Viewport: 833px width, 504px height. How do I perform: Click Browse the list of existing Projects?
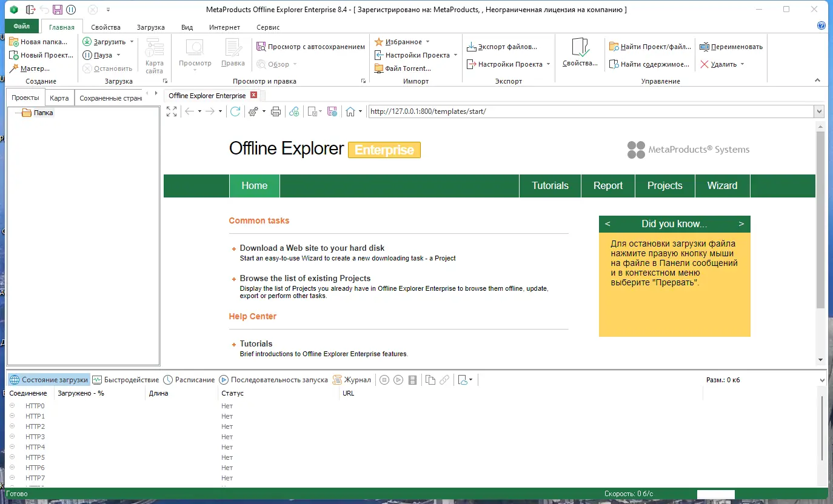click(306, 278)
